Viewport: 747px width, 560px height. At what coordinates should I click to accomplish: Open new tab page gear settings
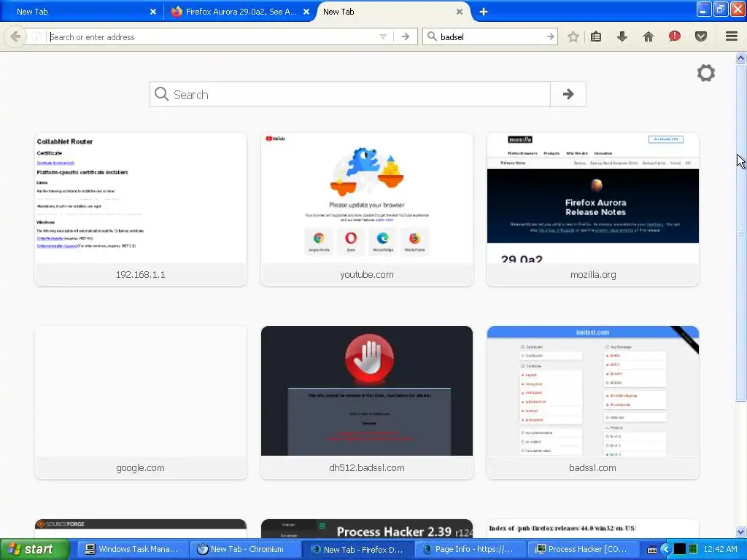[705, 73]
